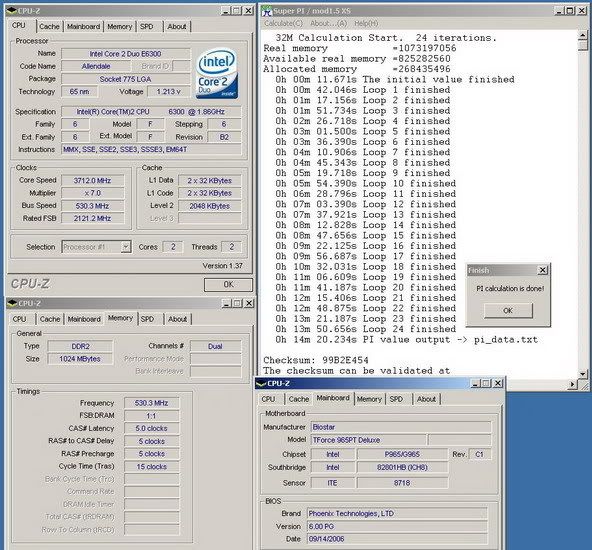This screenshot has height=550, width=592.
Task: Click the CAS# Latency 5.0 clocks field
Action: [x=151, y=428]
